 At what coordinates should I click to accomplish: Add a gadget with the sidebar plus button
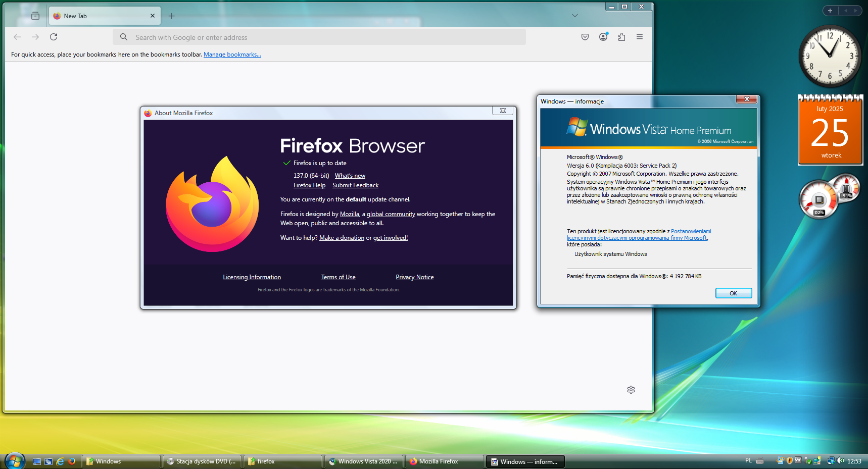[830, 11]
